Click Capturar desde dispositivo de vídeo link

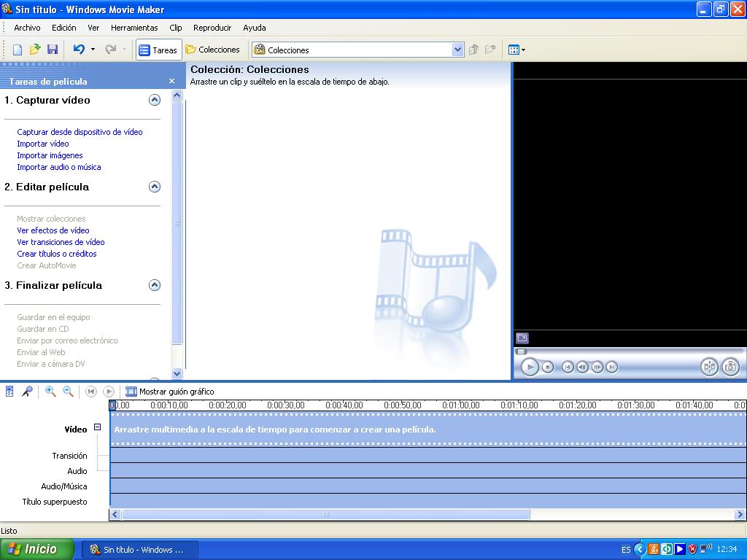[x=80, y=132]
